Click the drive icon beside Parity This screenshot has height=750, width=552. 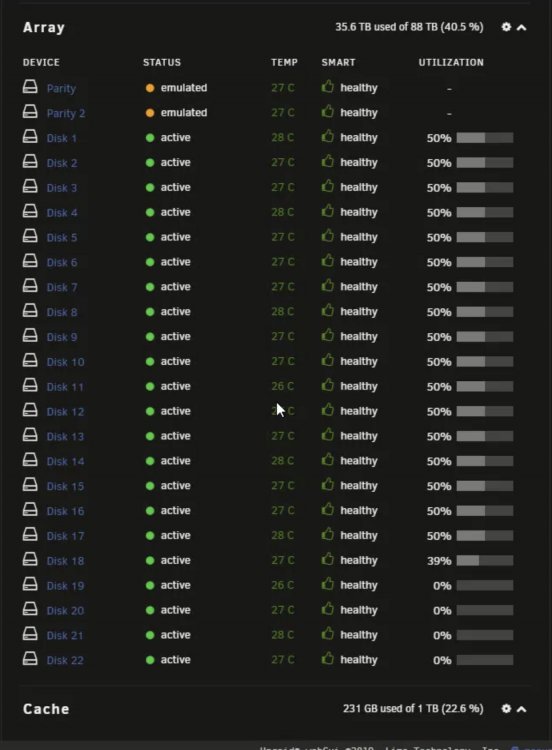30,87
